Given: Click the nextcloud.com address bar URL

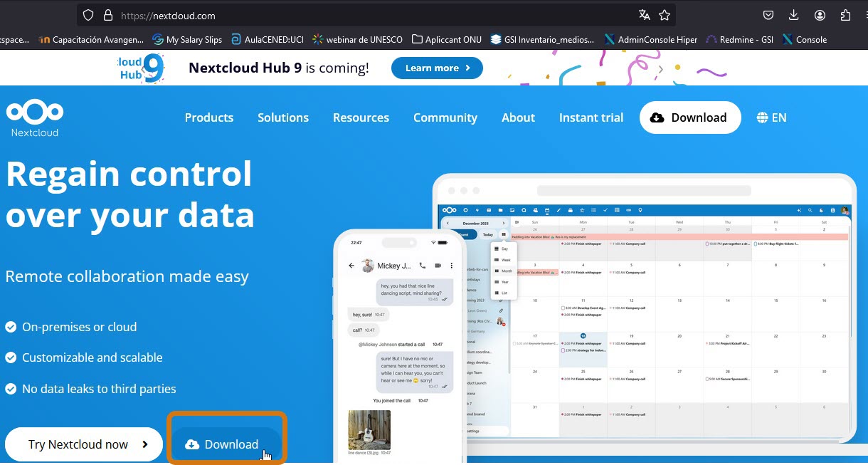Looking at the screenshot, I should pos(168,15).
